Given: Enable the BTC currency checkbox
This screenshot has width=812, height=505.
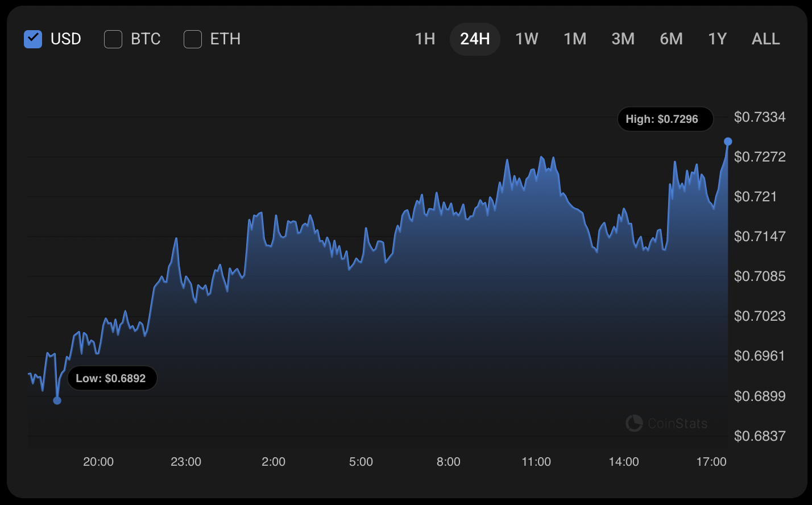Looking at the screenshot, I should tap(113, 39).
